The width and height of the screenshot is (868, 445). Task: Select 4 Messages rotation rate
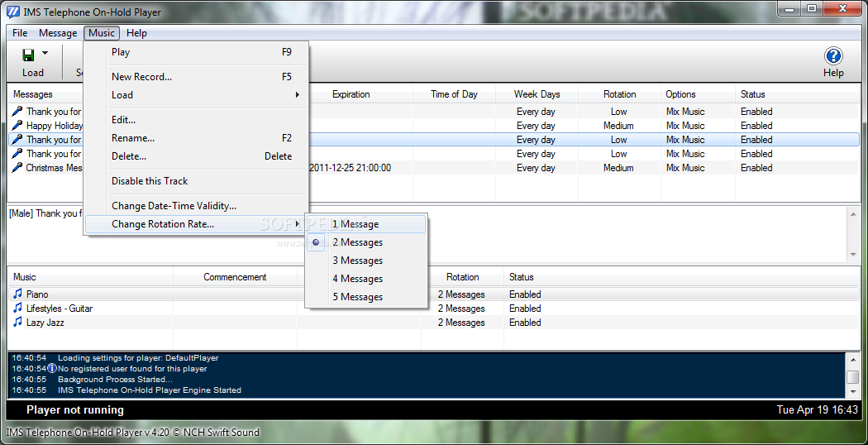point(366,279)
